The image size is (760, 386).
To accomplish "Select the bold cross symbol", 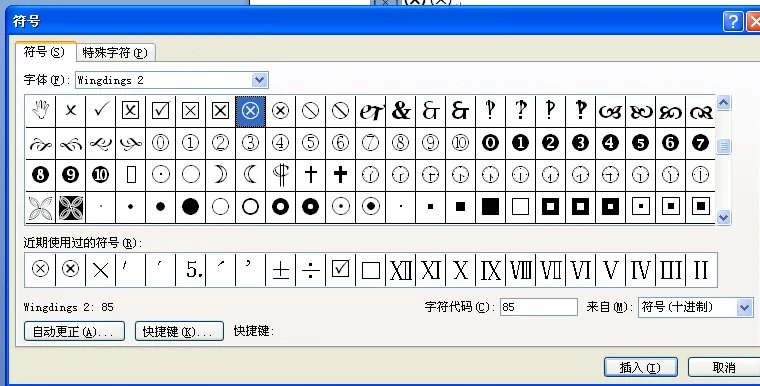I will click(340, 175).
